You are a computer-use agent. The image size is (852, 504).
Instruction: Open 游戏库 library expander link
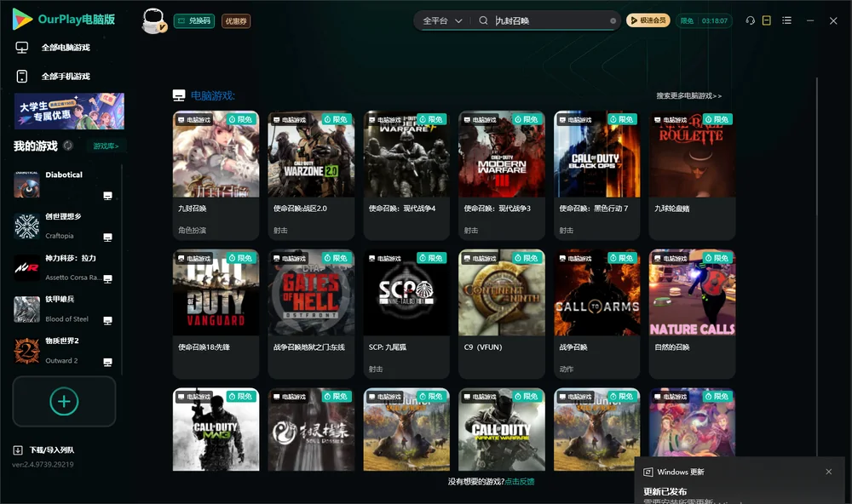coord(106,146)
